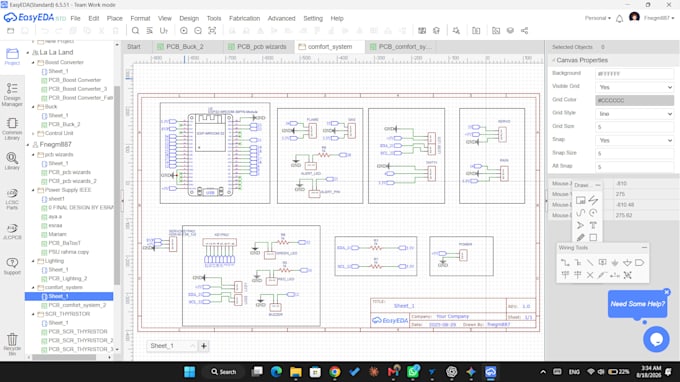The width and height of the screenshot is (680, 382).
Task: Select the Text tool in Drawing Tools
Action: pyautogui.click(x=593, y=225)
